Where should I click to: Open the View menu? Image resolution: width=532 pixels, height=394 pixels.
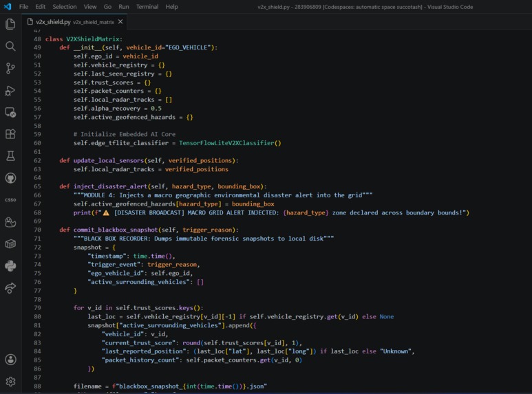[90, 7]
